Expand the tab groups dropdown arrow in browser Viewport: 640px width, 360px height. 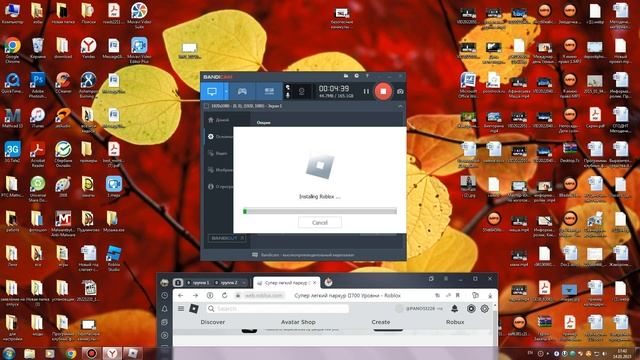click(244, 282)
